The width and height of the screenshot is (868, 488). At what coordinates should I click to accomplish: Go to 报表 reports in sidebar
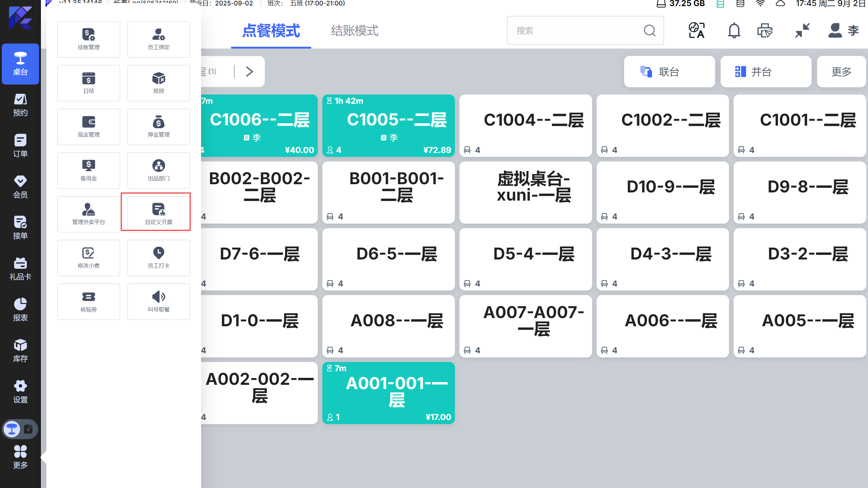[x=20, y=310]
